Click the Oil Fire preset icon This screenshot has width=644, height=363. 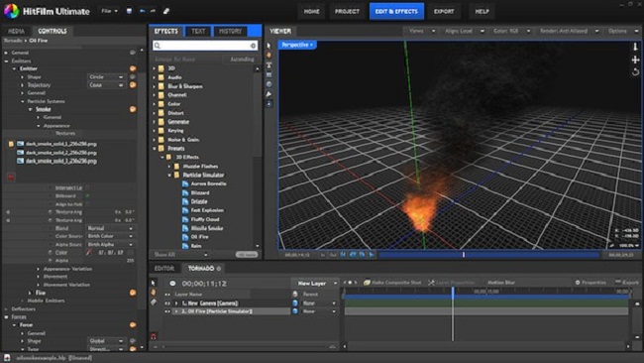tap(185, 237)
